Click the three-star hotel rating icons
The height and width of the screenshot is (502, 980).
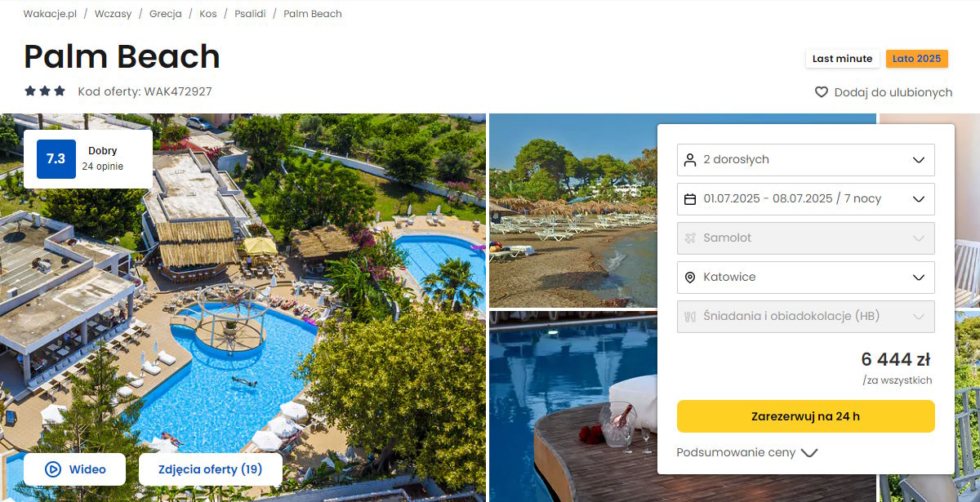45,91
